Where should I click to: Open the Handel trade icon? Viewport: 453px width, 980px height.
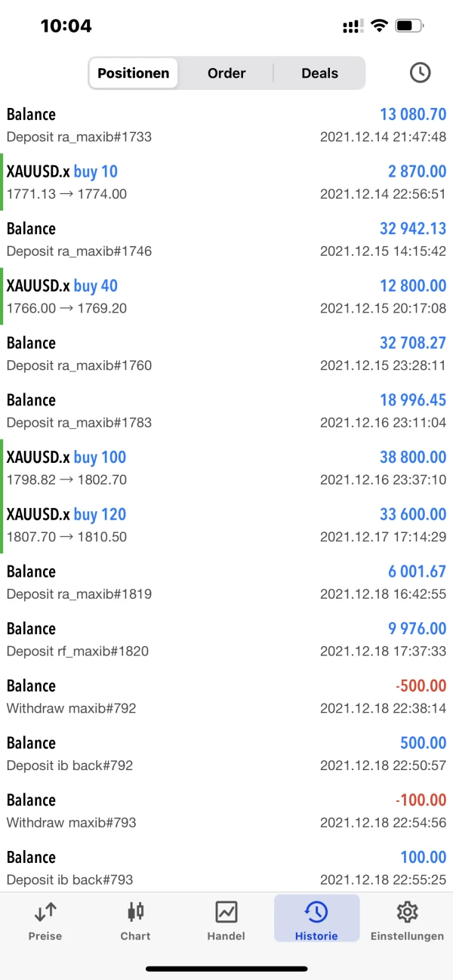point(226,912)
